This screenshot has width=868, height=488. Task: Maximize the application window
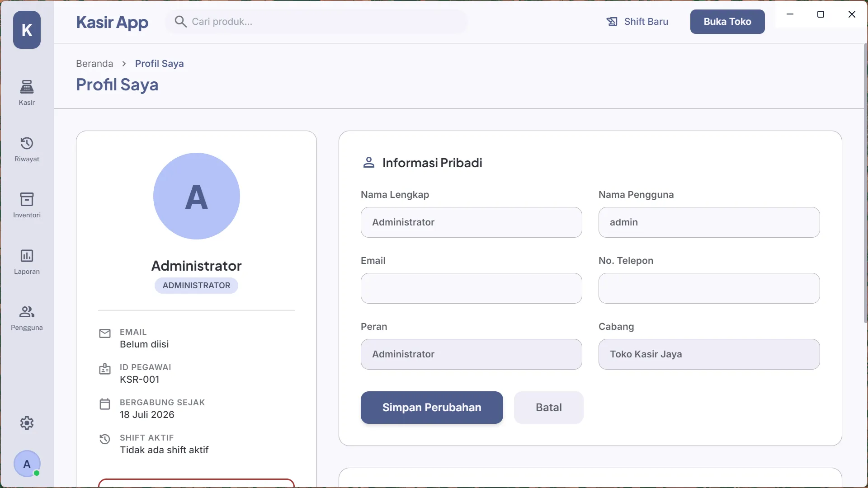click(x=821, y=14)
